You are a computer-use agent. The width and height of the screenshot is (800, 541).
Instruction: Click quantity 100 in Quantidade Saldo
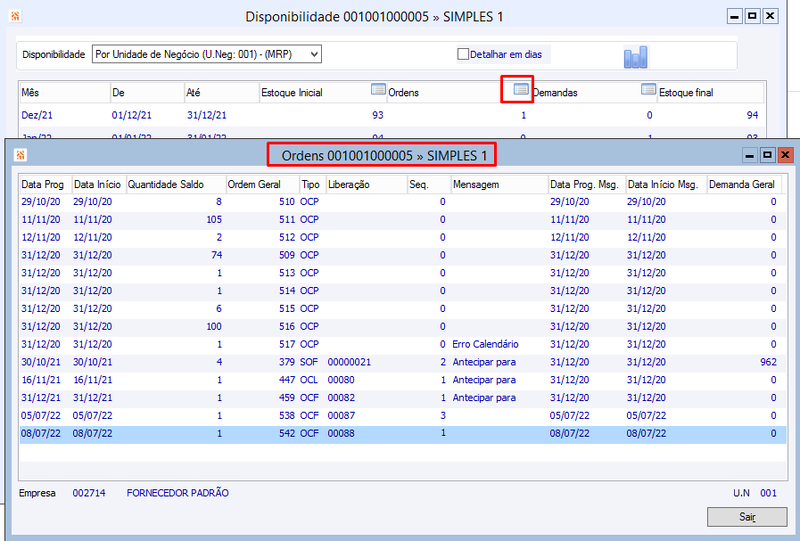tap(214, 327)
